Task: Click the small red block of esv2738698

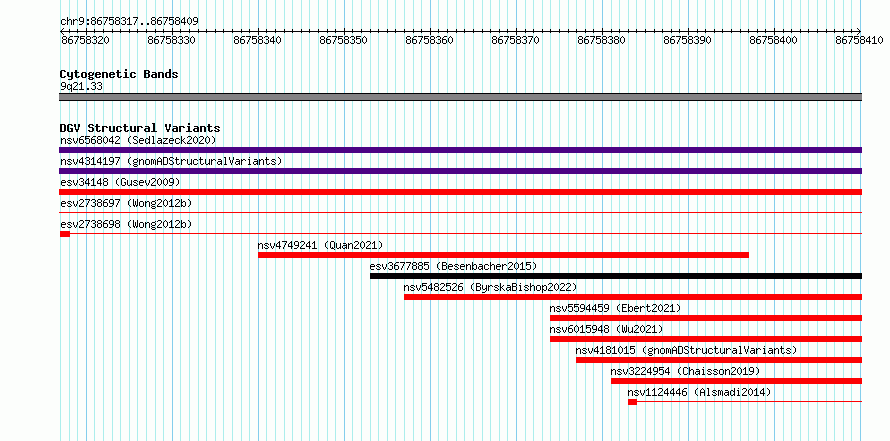Action: click(65, 234)
